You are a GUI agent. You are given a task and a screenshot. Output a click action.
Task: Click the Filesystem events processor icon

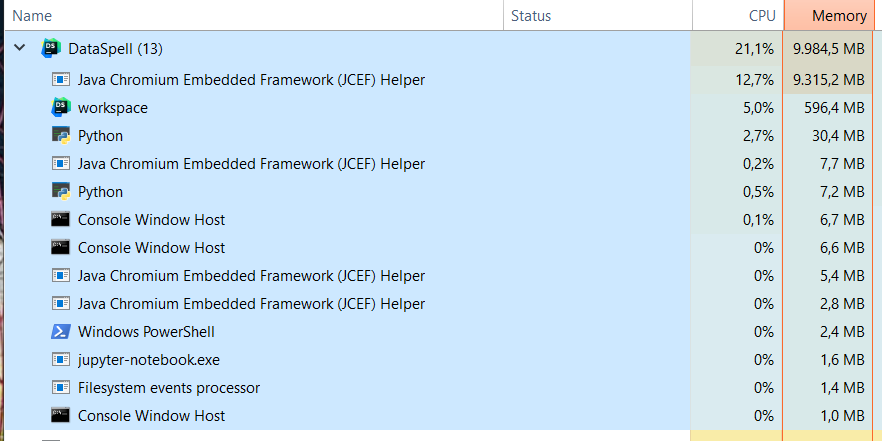point(60,387)
